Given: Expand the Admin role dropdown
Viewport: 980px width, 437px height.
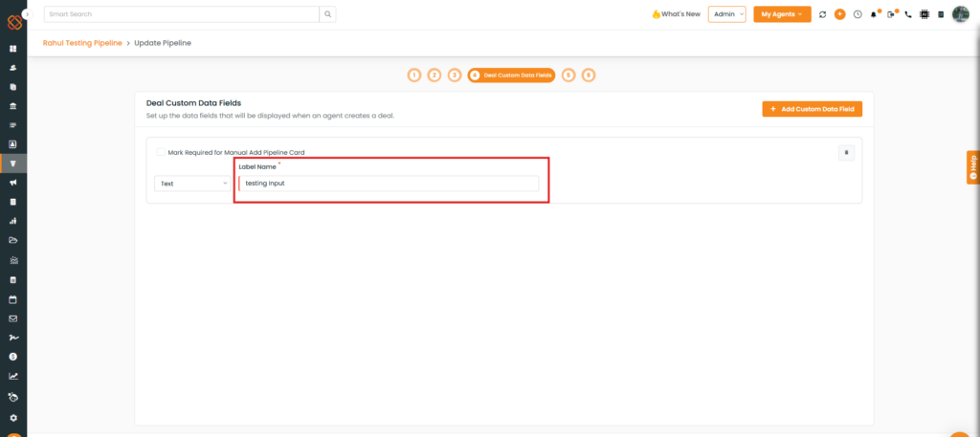Looking at the screenshot, I should pyautogui.click(x=726, y=14).
